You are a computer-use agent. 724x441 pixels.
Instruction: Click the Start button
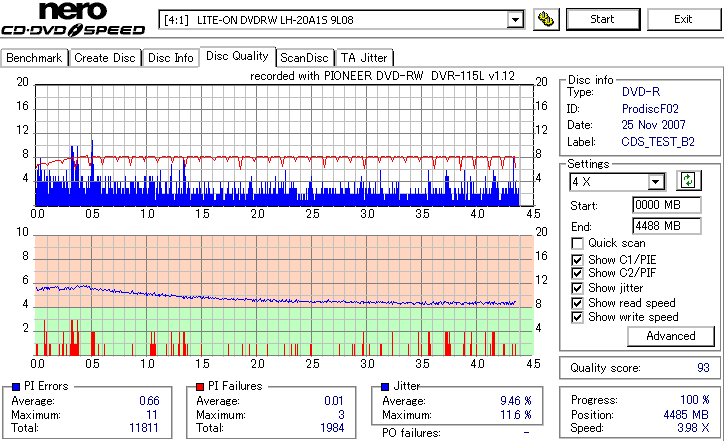pyautogui.click(x=603, y=19)
